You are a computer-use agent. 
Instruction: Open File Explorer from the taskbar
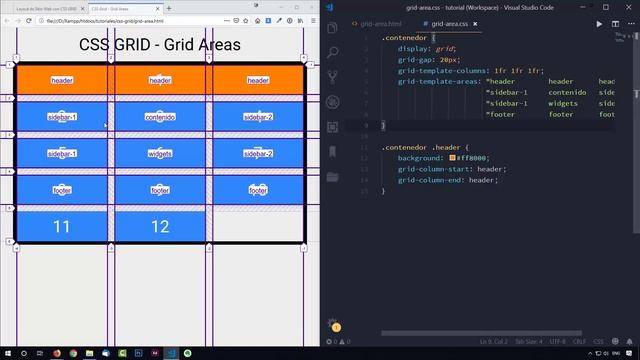(89, 353)
